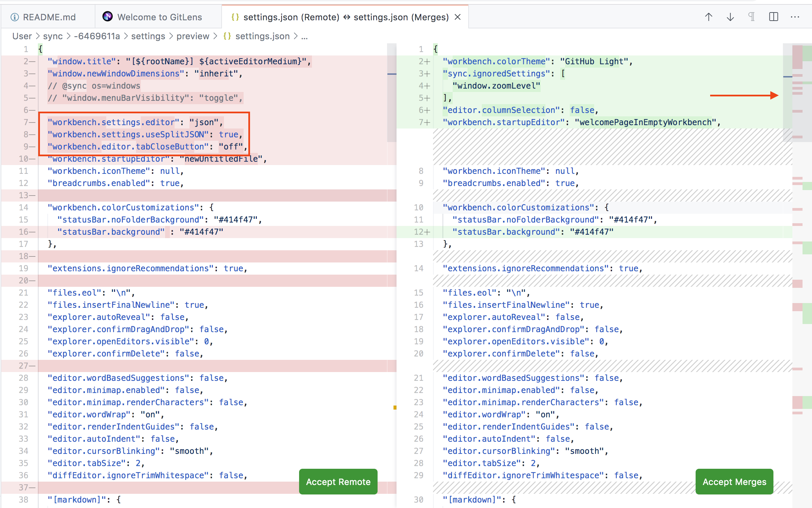Click "workbench.colorTheme" line in merges pane
Viewport: 812px width, 508px height.
(x=538, y=61)
